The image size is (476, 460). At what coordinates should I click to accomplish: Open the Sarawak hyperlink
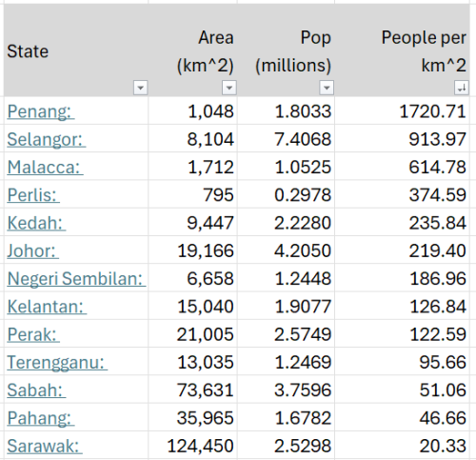[45, 446]
